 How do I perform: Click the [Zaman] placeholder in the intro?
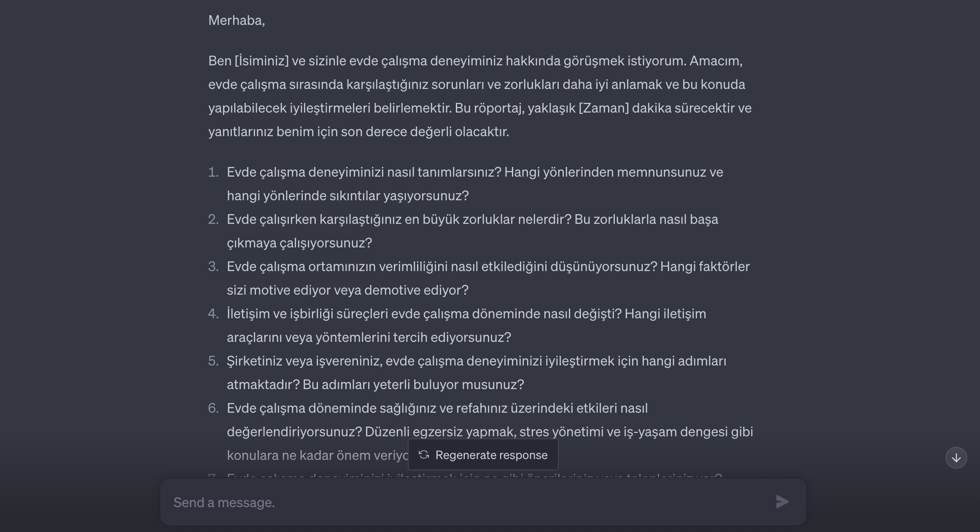coord(603,108)
